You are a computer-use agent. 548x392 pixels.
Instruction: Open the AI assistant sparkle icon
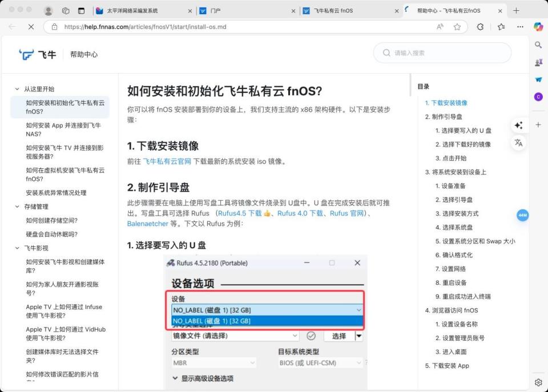click(519, 125)
